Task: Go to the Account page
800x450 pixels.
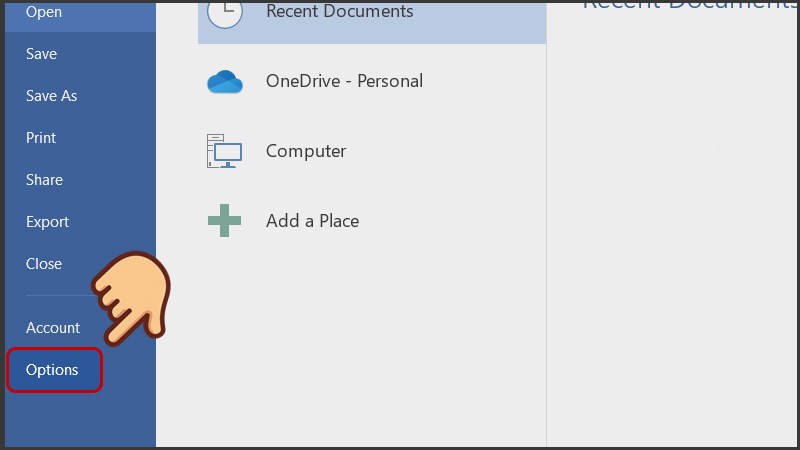Action: (x=53, y=328)
